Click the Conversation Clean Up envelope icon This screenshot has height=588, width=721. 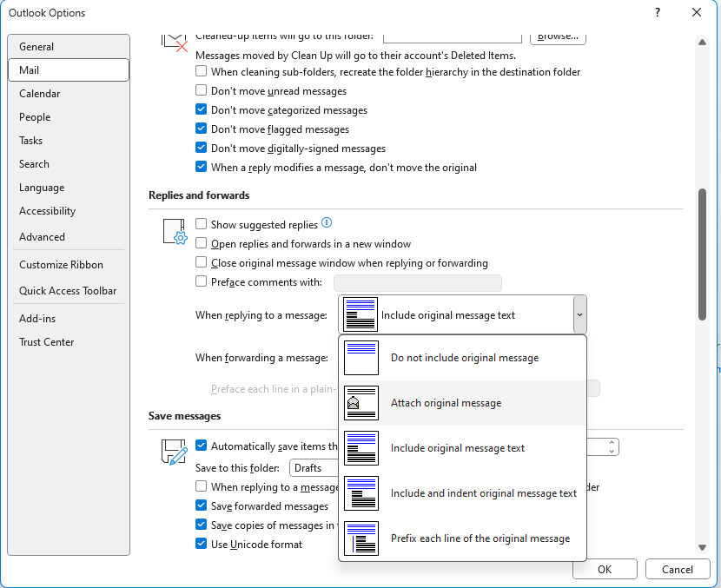pyautogui.click(x=174, y=42)
